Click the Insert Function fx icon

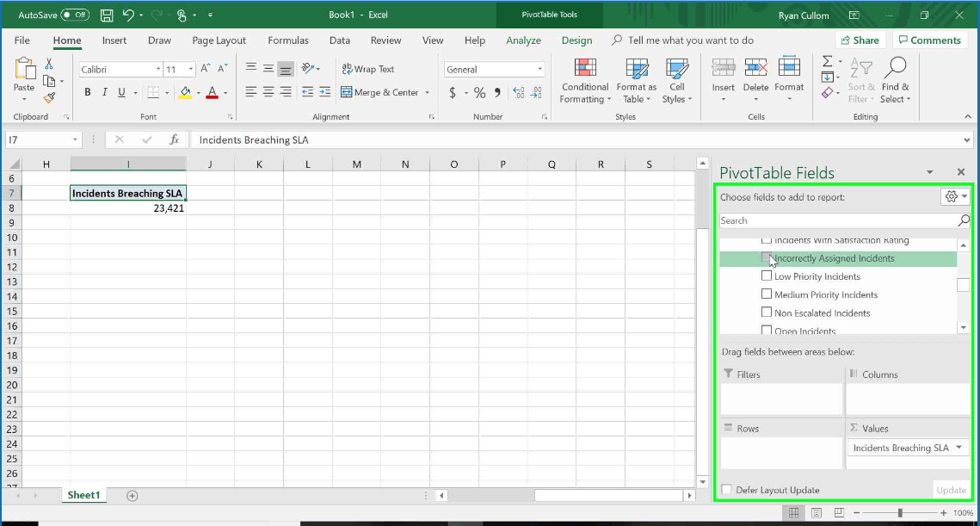175,139
